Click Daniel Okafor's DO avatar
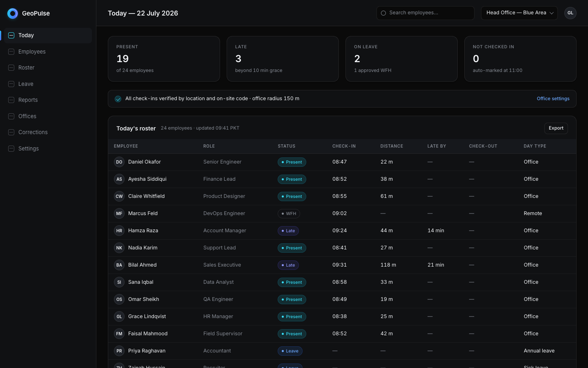 point(119,162)
